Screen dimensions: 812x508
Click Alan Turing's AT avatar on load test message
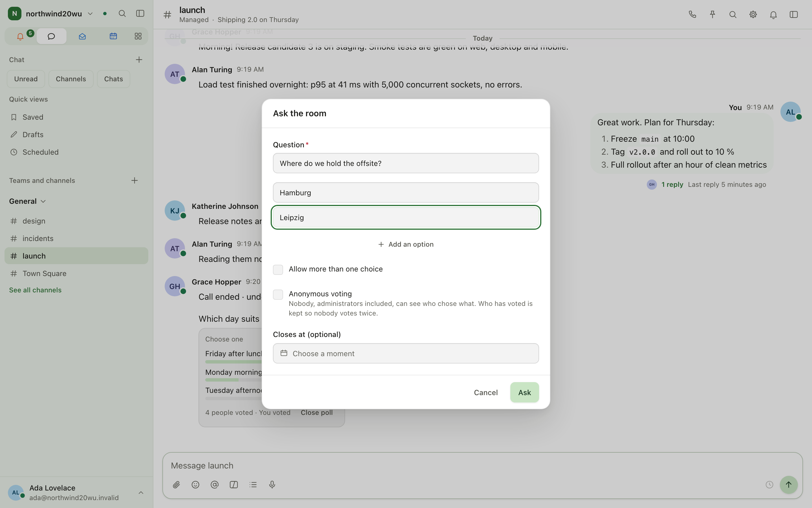tap(175, 74)
